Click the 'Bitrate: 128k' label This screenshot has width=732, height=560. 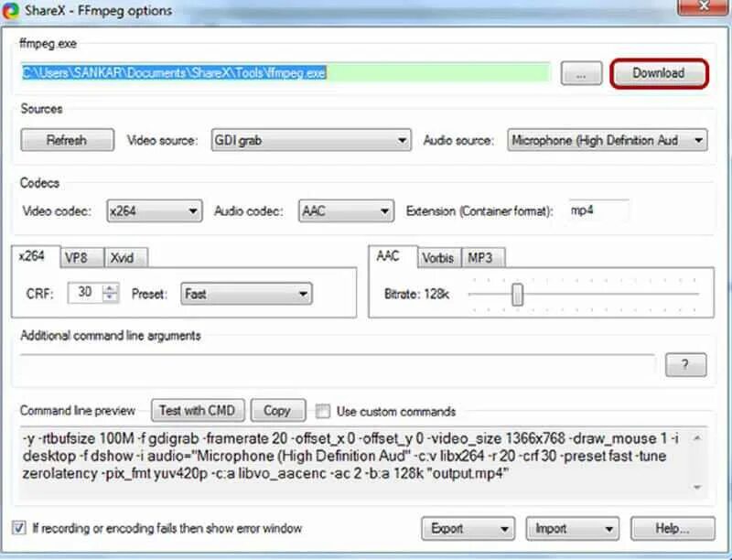[x=417, y=294]
